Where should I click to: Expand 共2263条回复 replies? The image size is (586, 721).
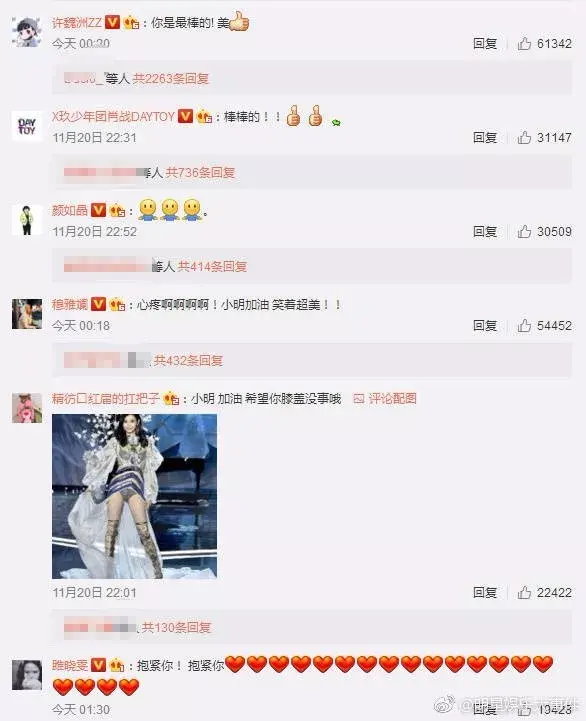point(171,79)
